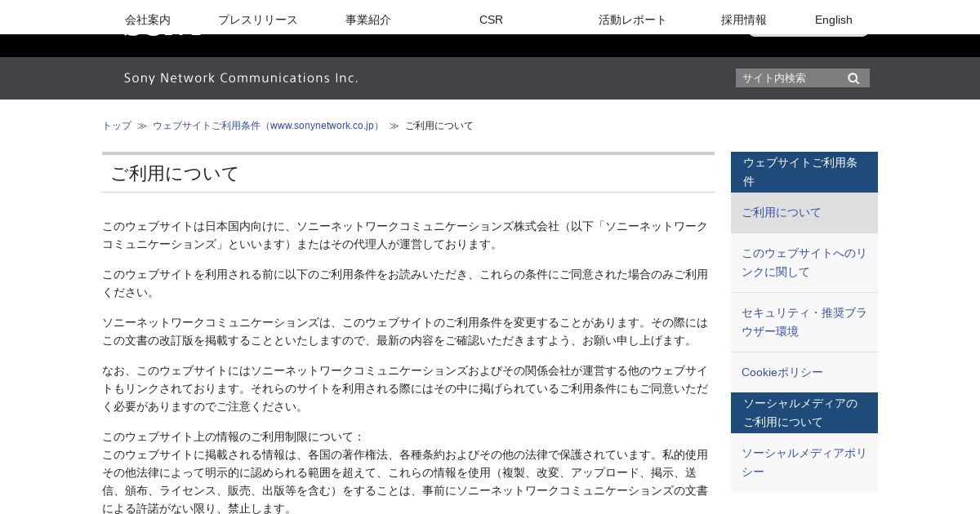Click ご利用について text in the breadcrumb
Viewport: 980px width, 514px height.
click(439, 126)
